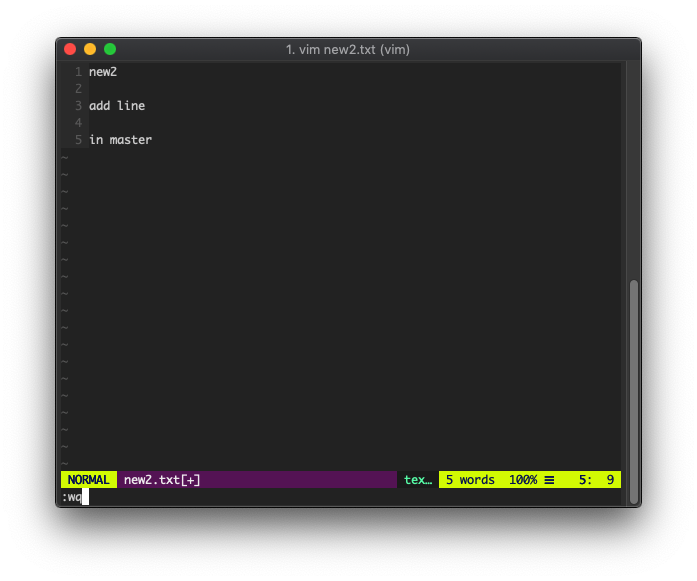697x581 pixels.
Task: Click the three-line icon in status line
Action: (549, 480)
